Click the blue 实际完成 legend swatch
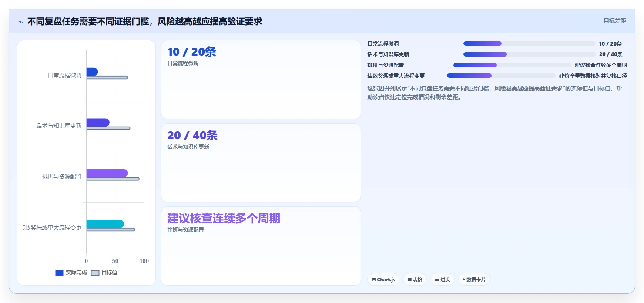 pos(59,273)
